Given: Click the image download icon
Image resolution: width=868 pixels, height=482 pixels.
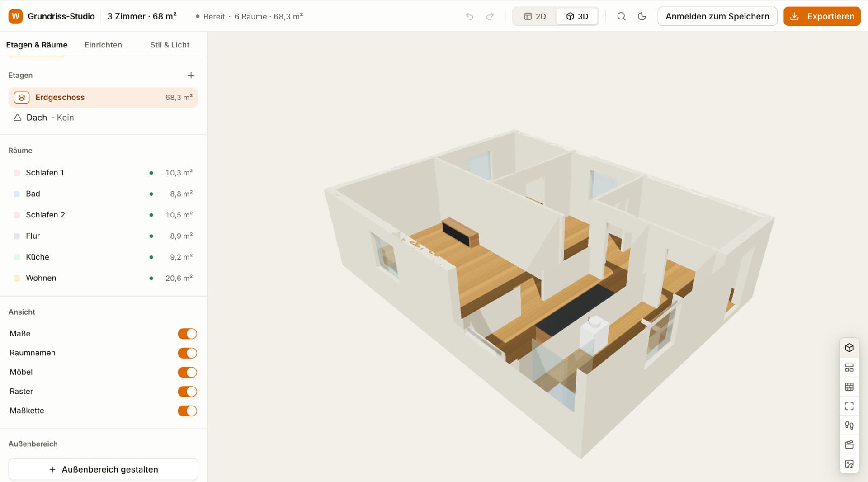Looking at the screenshot, I should coord(849,464).
